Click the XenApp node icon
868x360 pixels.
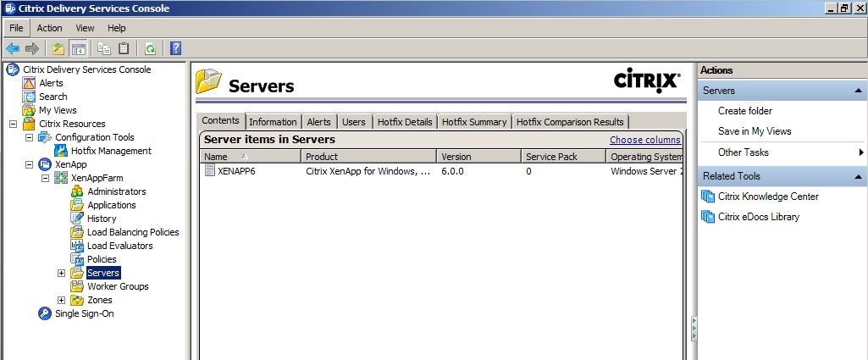point(45,164)
